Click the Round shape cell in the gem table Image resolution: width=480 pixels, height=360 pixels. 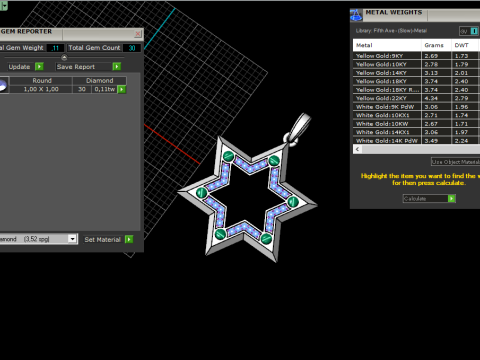click(x=42, y=81)
